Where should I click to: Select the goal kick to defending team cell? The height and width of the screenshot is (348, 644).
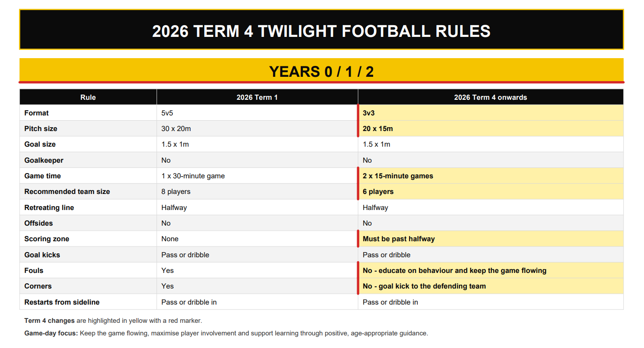tap(491, 286)
